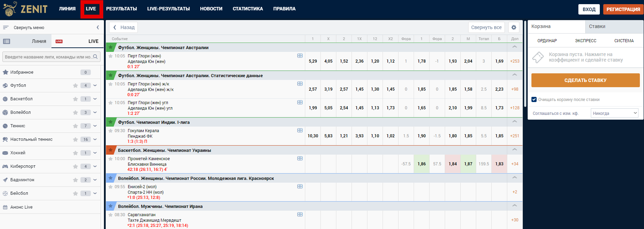Click search magnifier icon in league search

[x=95, y=57]
